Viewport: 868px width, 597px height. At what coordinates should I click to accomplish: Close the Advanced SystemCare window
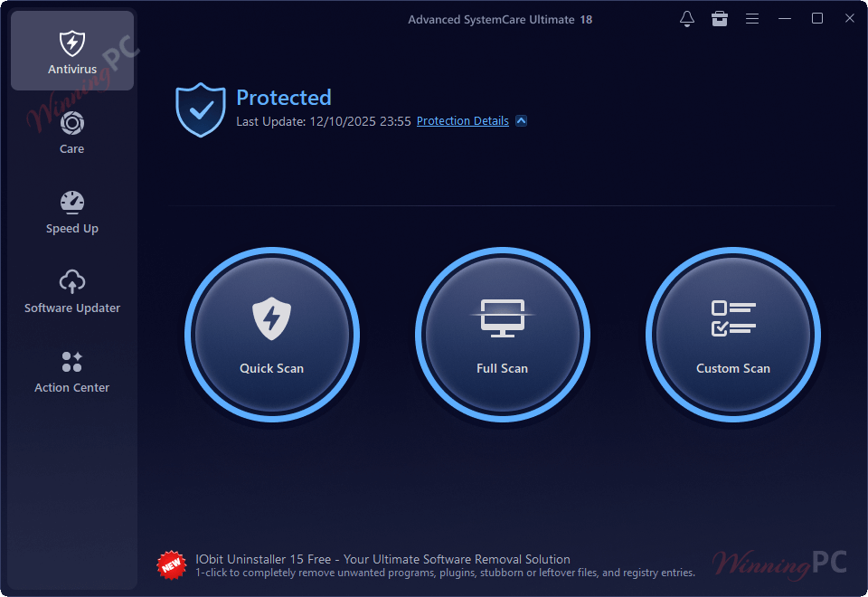(x=850, y=19)
